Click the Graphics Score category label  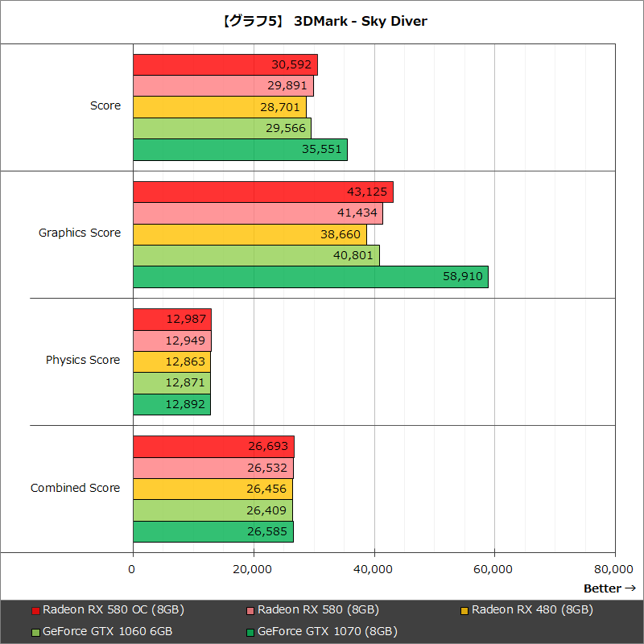click(x=80, y=233)
